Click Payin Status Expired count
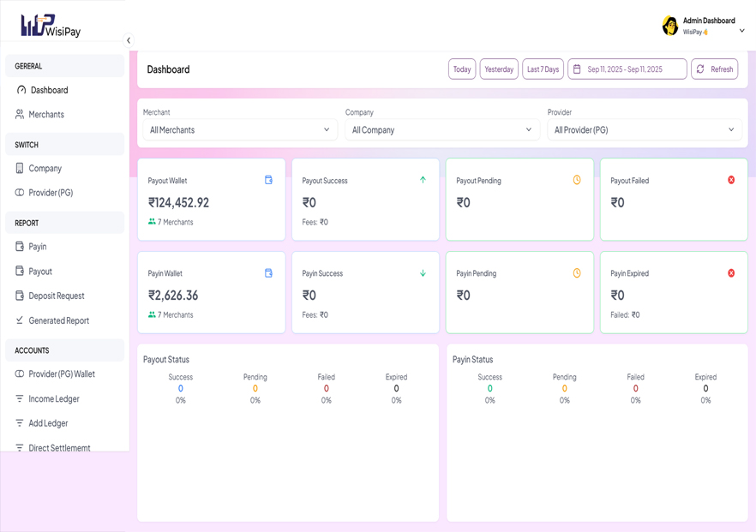The height and width of the screenshot is (532, 756). pyautogui.click(x=705, y=388)
